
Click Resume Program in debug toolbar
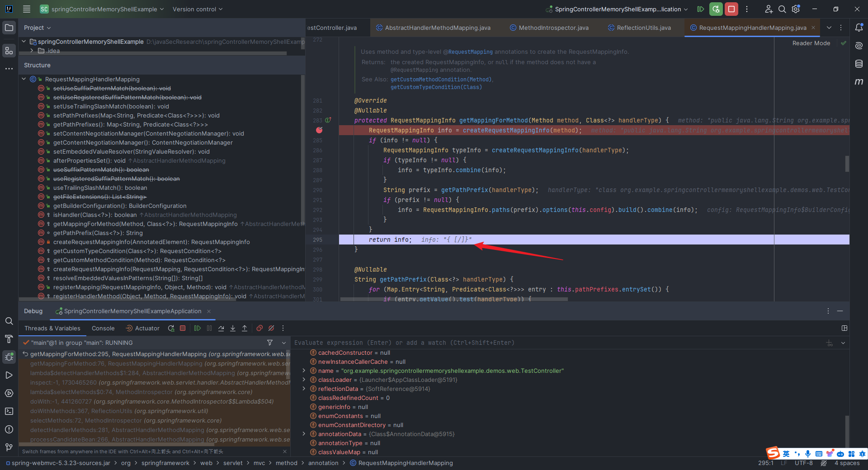tap(198, 329)
